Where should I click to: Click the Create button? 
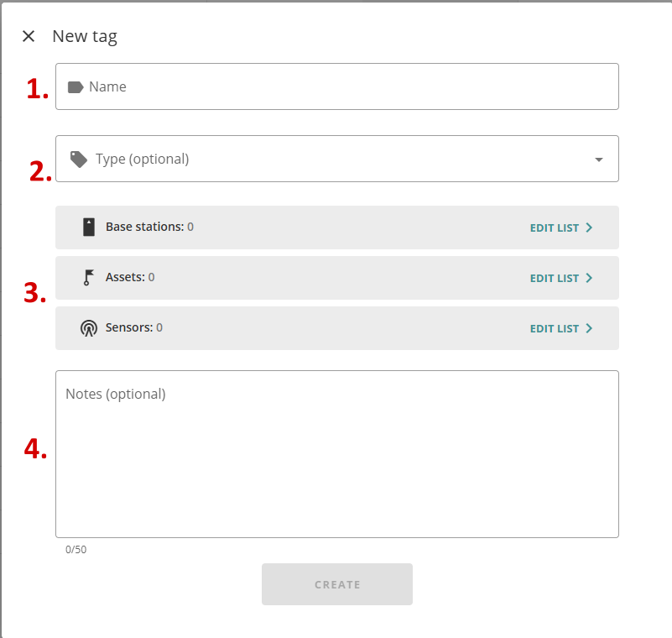coord(337,584)
